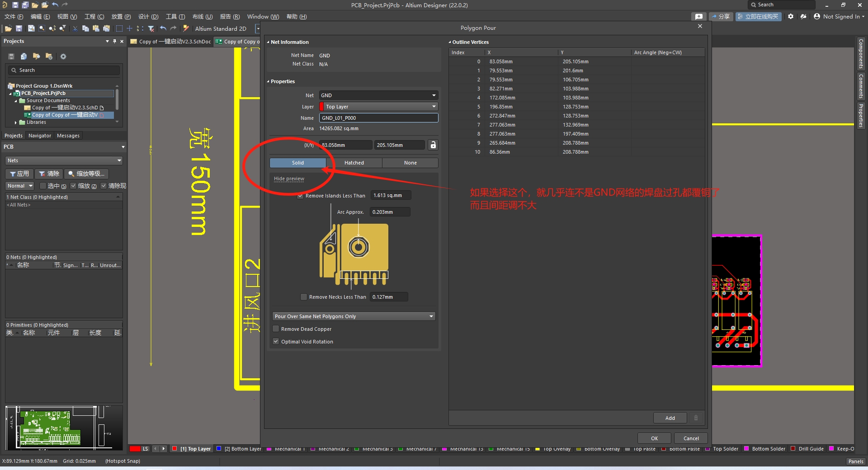Switch to the Messages tab
Screen dimensions: 868x470
click(x=68, y=136)
